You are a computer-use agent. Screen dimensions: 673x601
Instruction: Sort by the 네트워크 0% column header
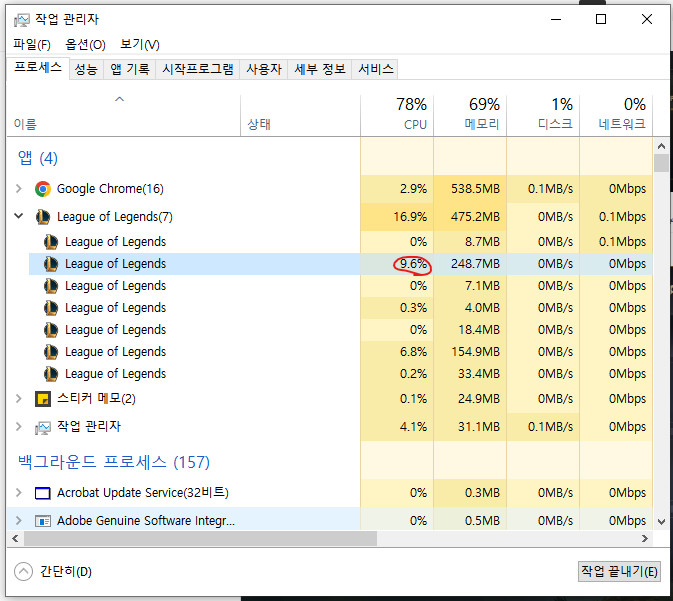[x=616, y=115]
